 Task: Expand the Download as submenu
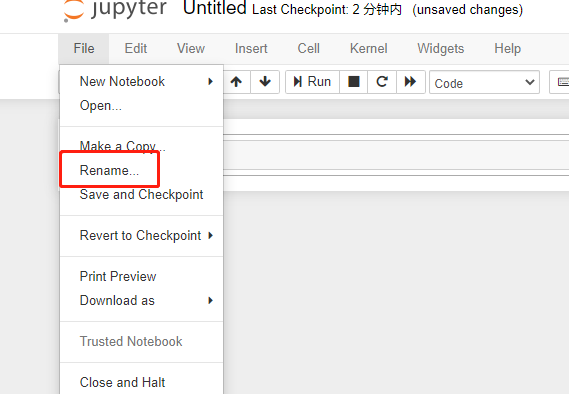click(x=142, y=301)
